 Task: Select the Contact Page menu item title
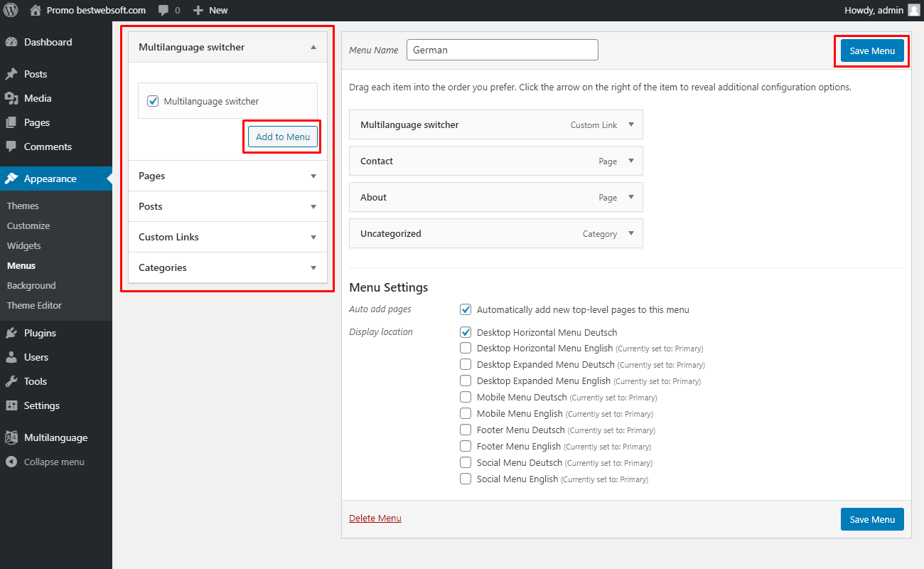[377, 161]
